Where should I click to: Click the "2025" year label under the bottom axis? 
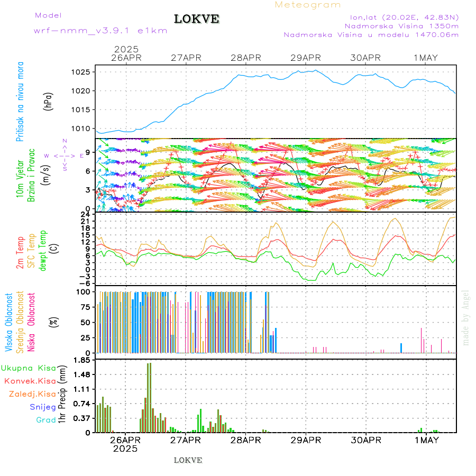125,448
